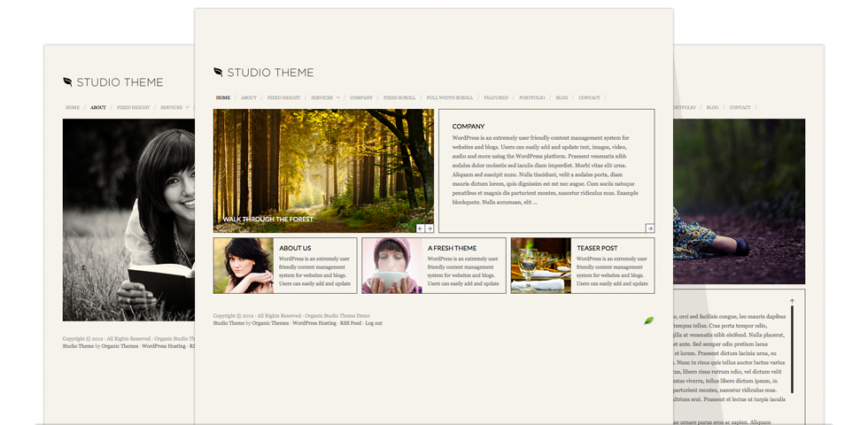Image resolution: width=868 pixels, height=425 pixels.
Task: Open Blog in the center page navigation
Action: [x=562, y=98]
